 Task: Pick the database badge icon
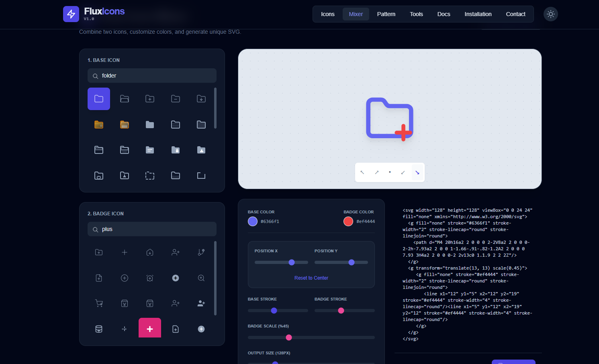click(x=99, y=328)
